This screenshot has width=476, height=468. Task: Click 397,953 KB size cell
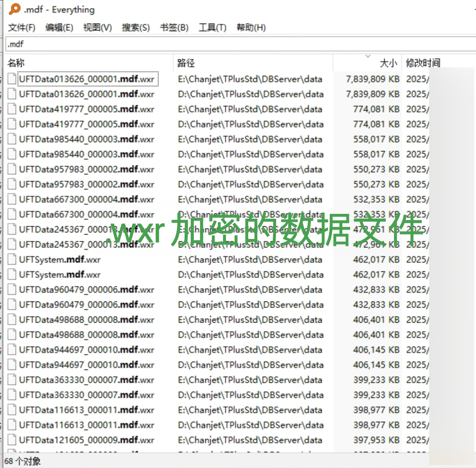(376, 440)
